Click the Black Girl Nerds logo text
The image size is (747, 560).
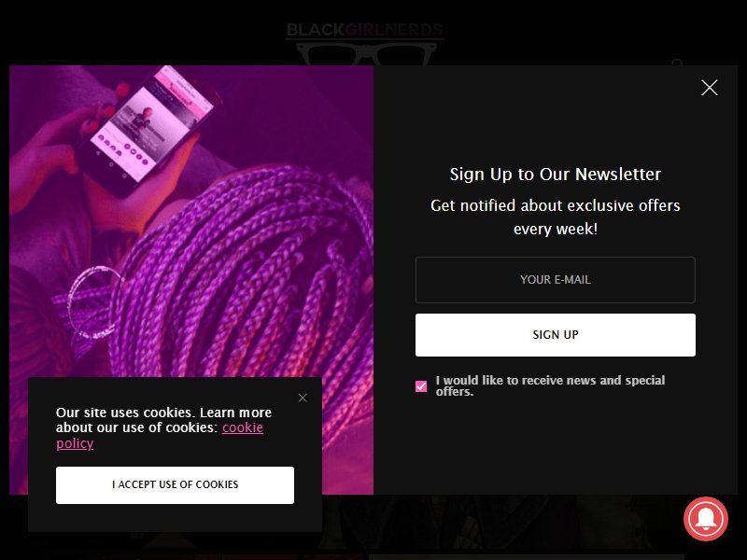365,30
